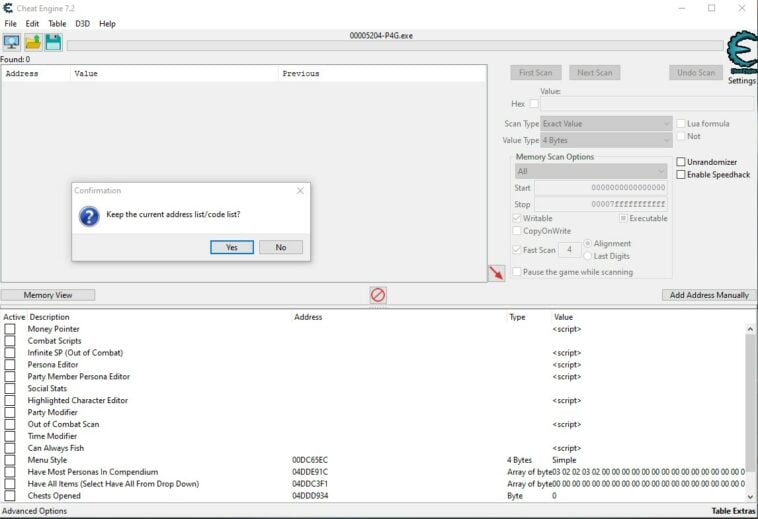Open the Table menu
Viewport: 758px width, 519px height.
point(57,23)
